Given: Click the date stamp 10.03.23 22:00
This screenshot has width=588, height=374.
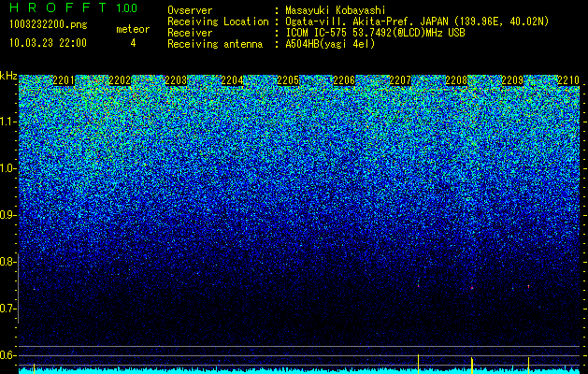Looking at the screenshot, I should tap(48, 43).
